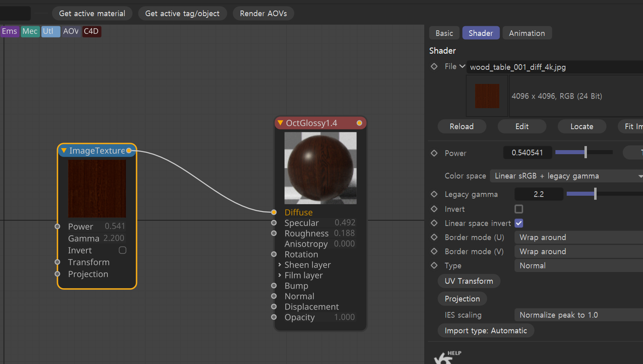643x364 pixels.
Task: Click the File keyframe diamond icon
Action: tap(434, 66)
